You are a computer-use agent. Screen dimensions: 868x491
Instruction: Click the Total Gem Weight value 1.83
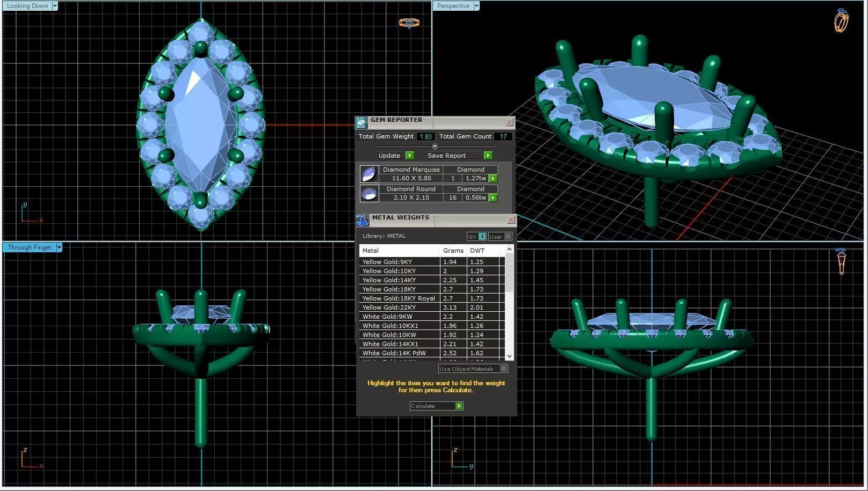pyautogui.click(x=426, y=136)
